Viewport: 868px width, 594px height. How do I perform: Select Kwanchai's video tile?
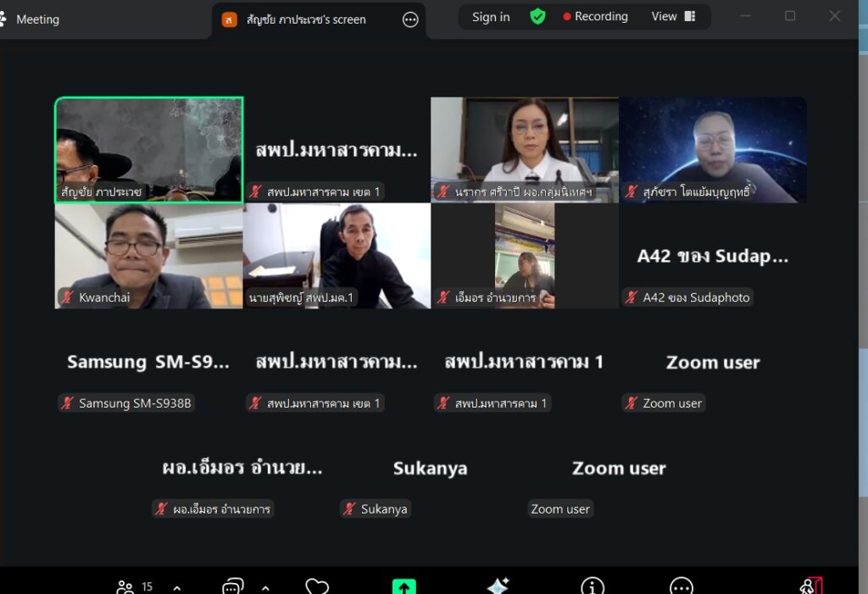tap(148, 255)
